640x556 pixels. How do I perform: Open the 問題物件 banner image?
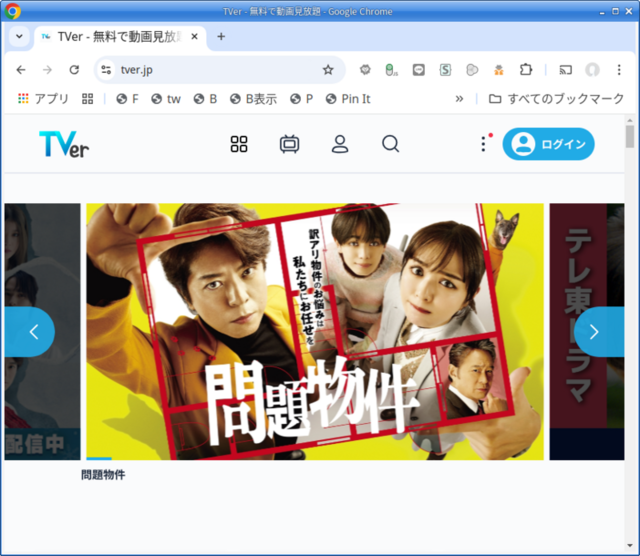pyautogui.click(x=315, y=331)
